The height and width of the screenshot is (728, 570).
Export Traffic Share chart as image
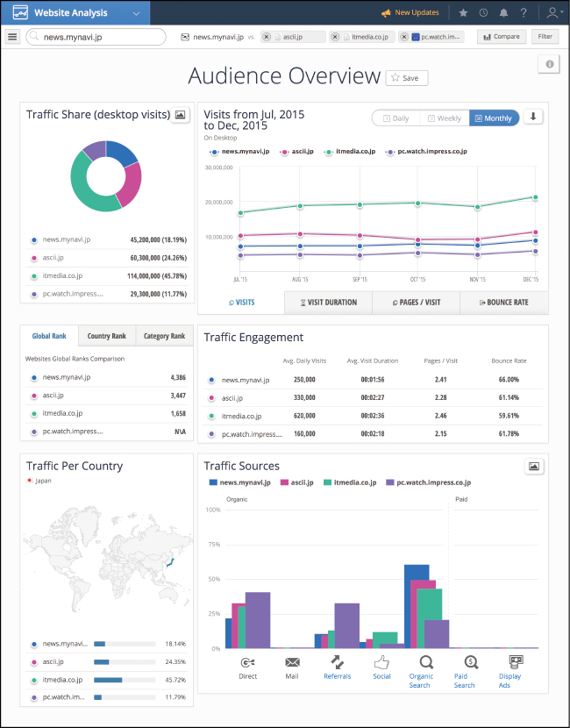(180, 115)
